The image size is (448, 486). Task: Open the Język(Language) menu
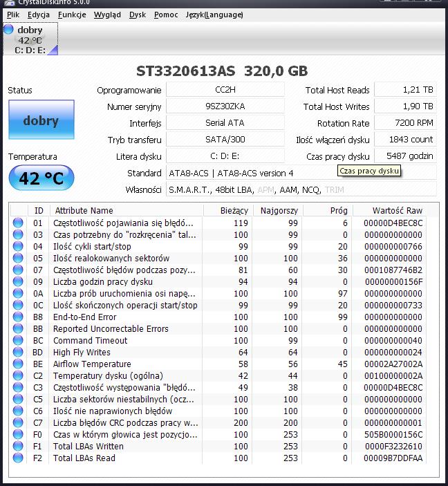(x=214, y=15)
